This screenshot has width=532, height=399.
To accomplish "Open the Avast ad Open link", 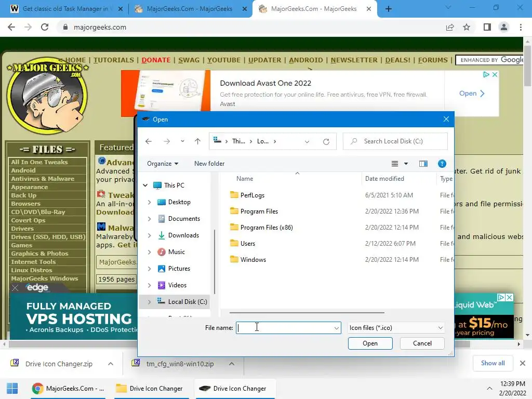I will 472,94.
